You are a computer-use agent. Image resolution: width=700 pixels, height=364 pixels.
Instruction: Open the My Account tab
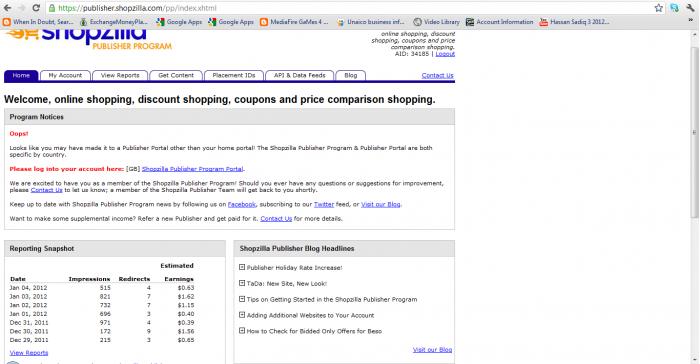pyautogui.click(x=65, y=75)
